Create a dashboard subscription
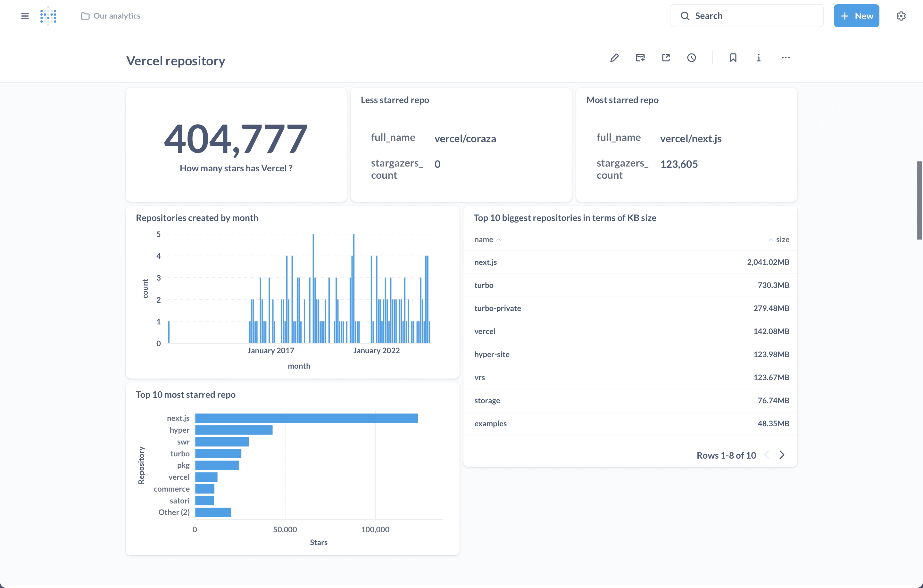Viewport: 923px width, 588px height. tap(640, 57)
